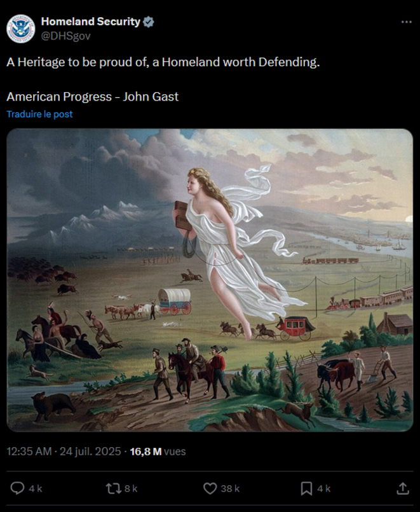Click the 4 k bookmarks count
This screenshot has height=512, width=420.
[324, 488]
